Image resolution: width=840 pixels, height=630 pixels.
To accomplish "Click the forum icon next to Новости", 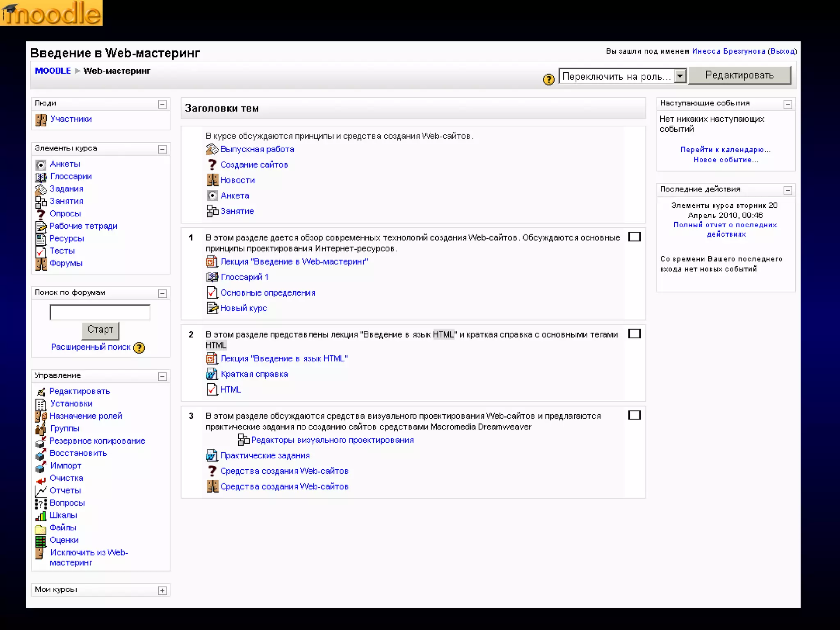I will point(212,180).
